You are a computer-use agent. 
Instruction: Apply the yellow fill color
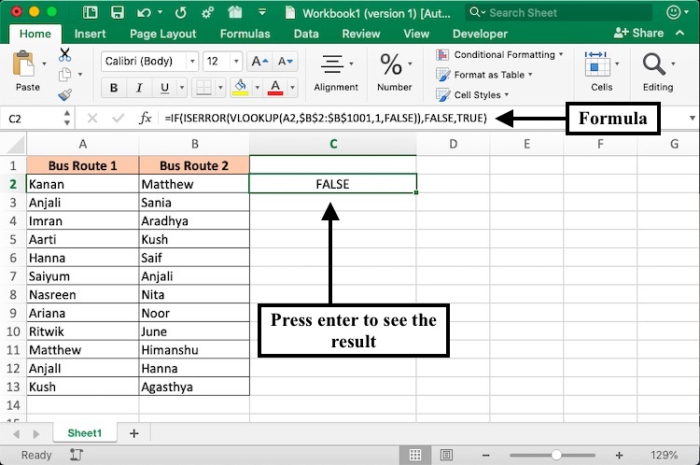coord(240,88)
